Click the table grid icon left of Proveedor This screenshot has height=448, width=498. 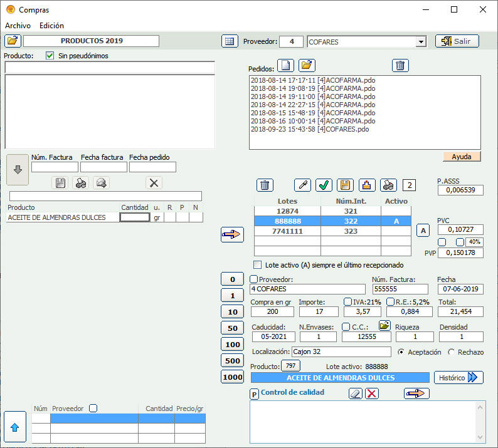(230, 41)
